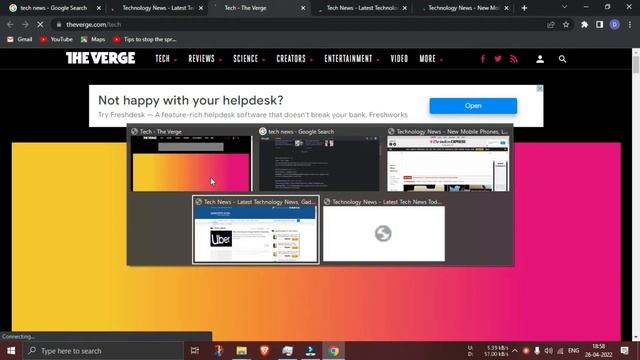Image resolution: width=640 pixels, height=360 pixels.
Task: Share this page icon in address bar
Action: [x=551, y=24]
